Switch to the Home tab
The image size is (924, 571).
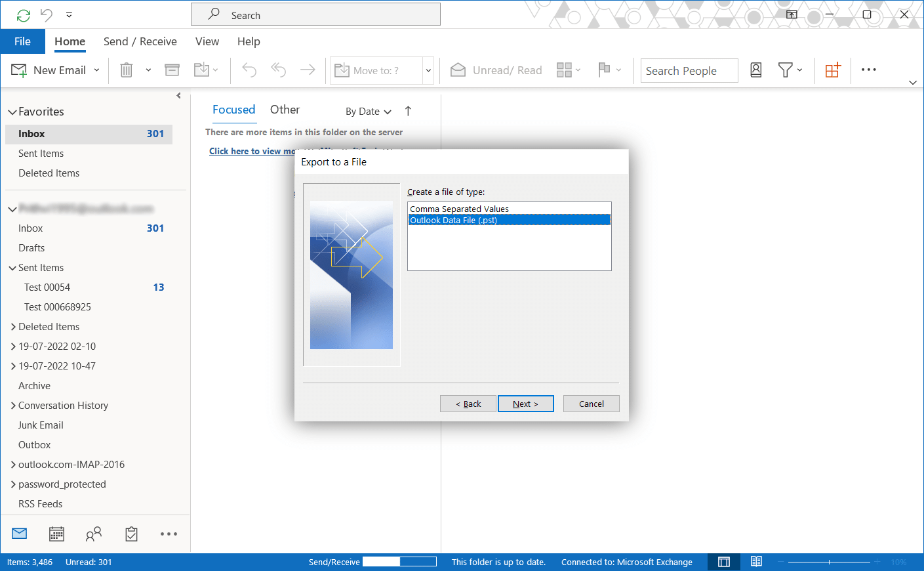coord(70,41)
